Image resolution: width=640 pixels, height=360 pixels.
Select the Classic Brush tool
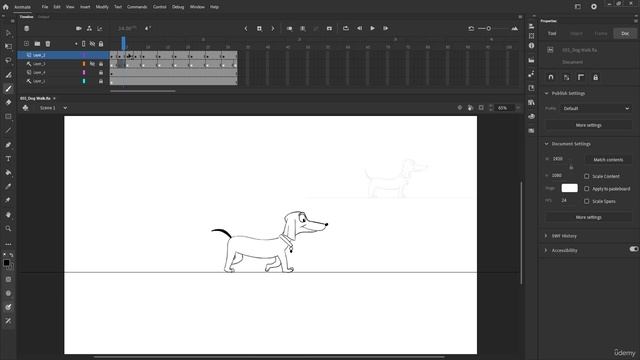click(x=8, y=89)
